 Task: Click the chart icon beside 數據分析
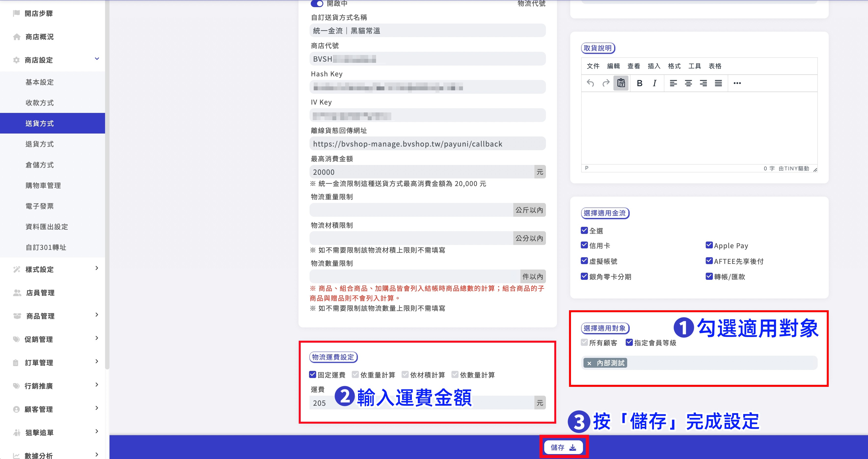coord(16,456)
